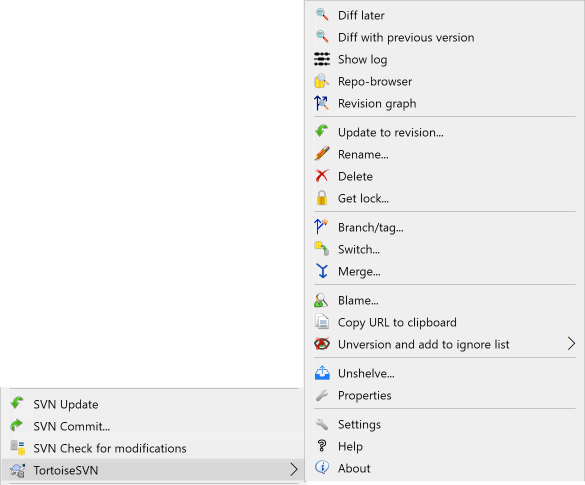Click the Repo-browser icon
The image size is (585, 485).
click(x=322, y=81)
